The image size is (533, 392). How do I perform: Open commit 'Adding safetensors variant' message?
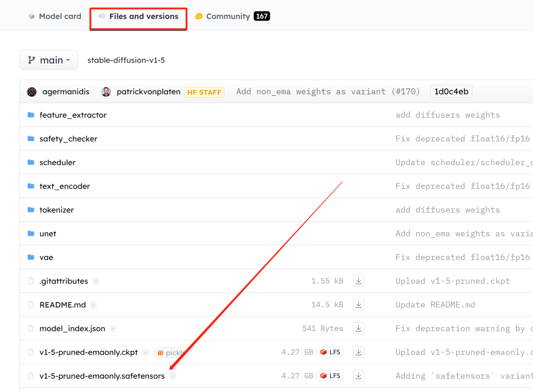coord(464,376)
